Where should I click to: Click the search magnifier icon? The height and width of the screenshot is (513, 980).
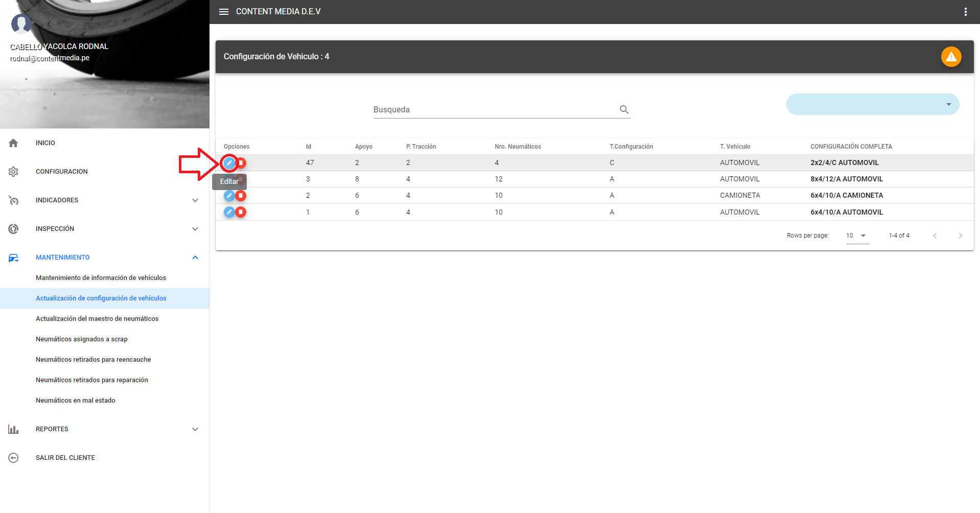coord(624,109)
